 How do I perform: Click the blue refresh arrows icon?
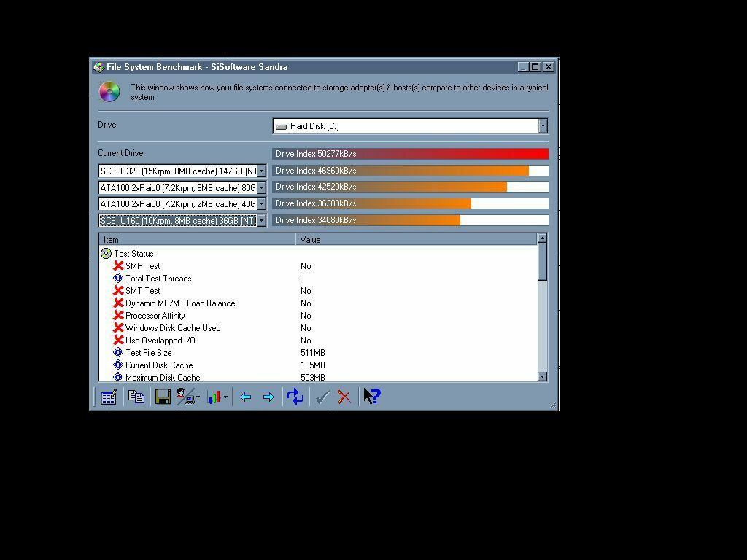295,397
